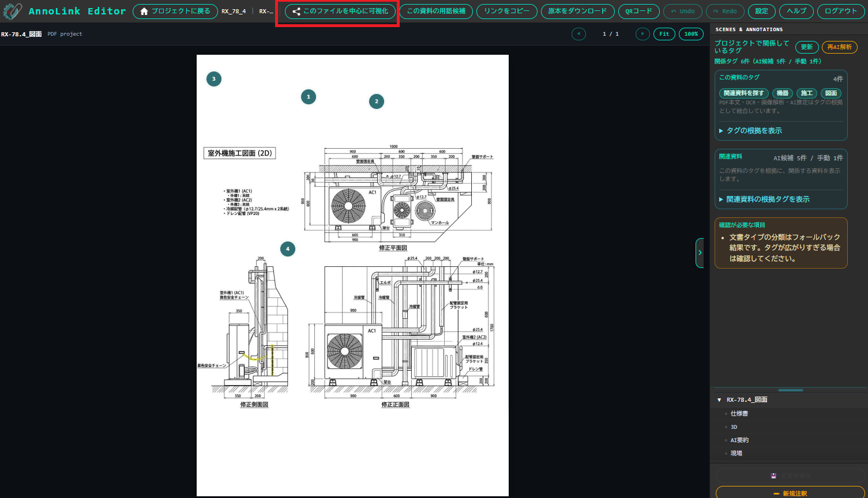Image resolution: width=868 pixels, height=498 pixels.
Task: Click the RX-78.4_図面 file title
Action: pos(21,34)
